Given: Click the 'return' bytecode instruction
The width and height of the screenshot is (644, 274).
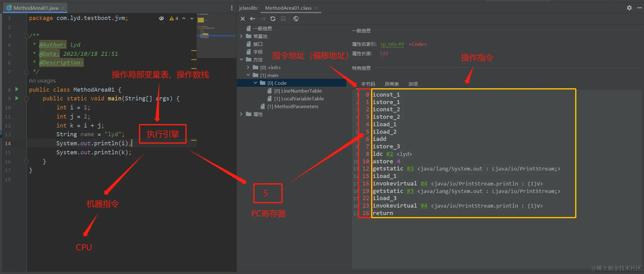Looking at the screenshot, I should coord(383,213).
